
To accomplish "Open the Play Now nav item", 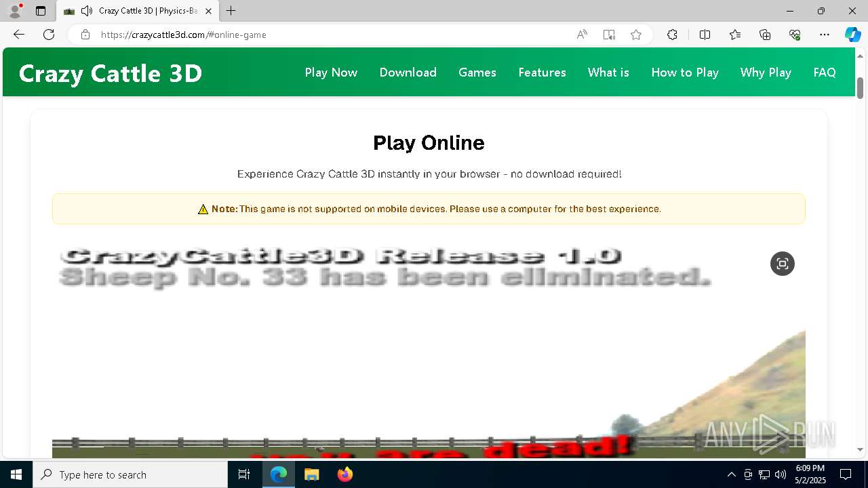I will (331, 73).
